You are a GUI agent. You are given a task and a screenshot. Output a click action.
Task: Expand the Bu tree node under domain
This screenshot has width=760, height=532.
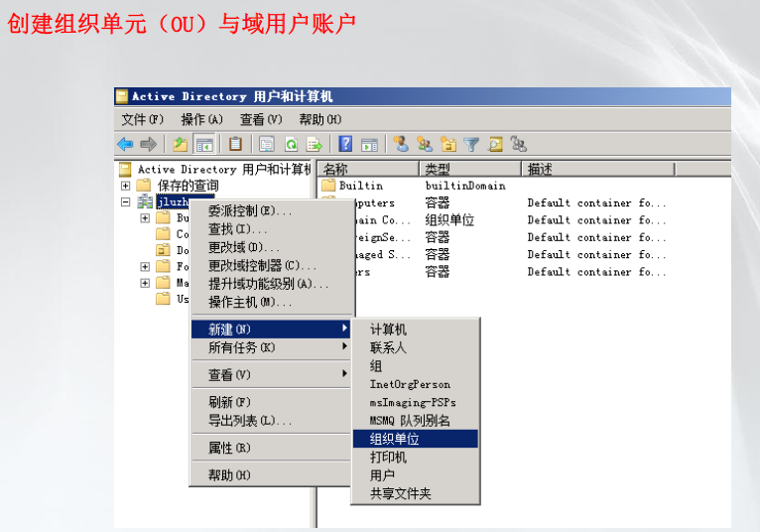145,217
